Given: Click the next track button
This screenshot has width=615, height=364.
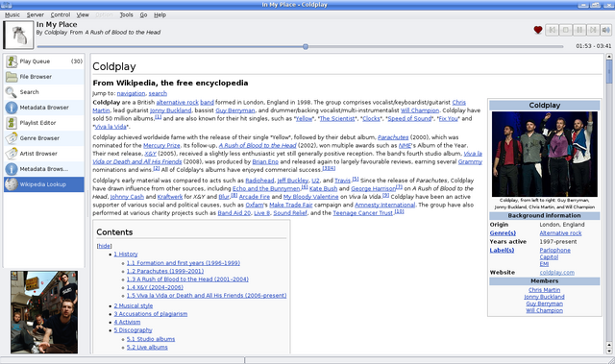Looking at the screenshot, I should [593, 30].
